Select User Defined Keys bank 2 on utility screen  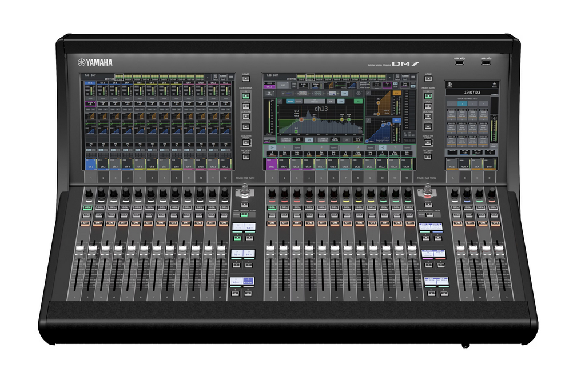pyautogui.click(x=463, y=103)
